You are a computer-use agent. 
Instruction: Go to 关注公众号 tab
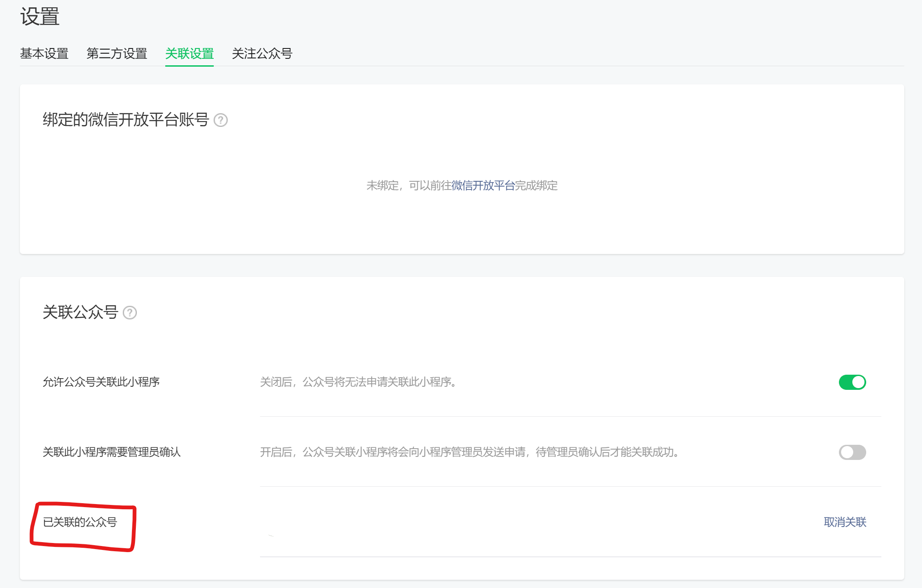[262, 54]
